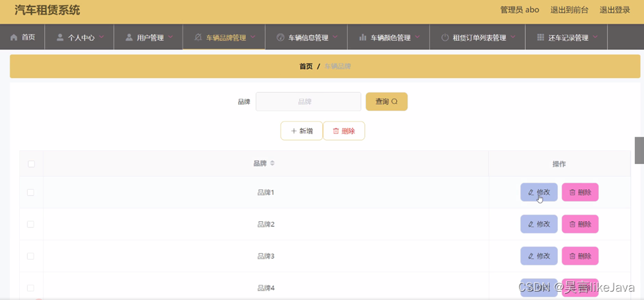644x300 pixels.
Task: Click the 品牌1 table cell
Action: click(266, 192)
